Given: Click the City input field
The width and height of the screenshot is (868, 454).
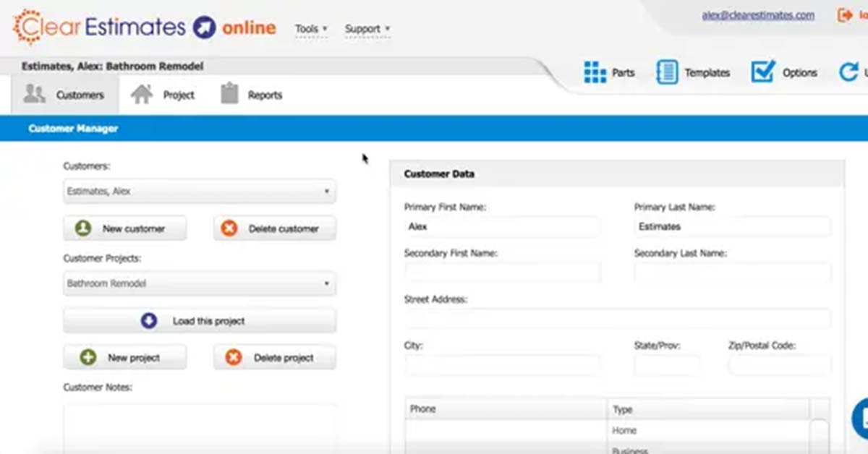Looking at the screenshot, I should click(503, 365).
